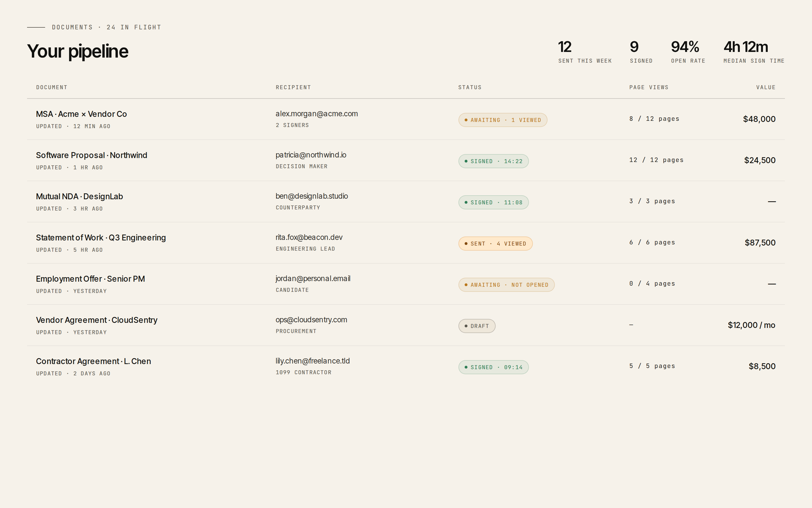This screenshot has height=508, width=812.
Task: Open MSA · Acme × Vendor Co document
Action: [81, 114]
